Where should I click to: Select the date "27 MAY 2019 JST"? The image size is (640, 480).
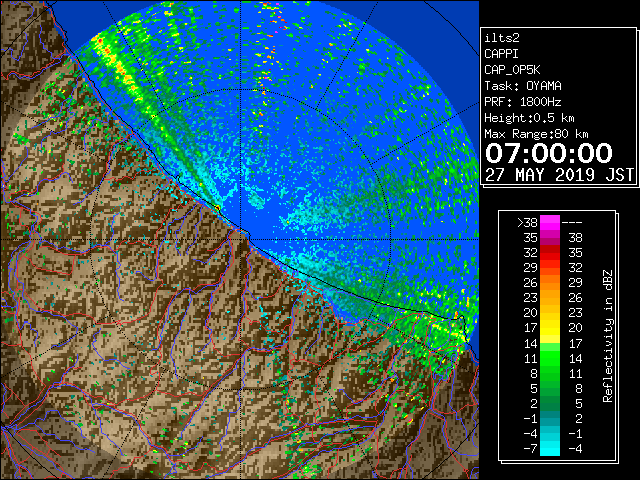click(x=560, y=175)
